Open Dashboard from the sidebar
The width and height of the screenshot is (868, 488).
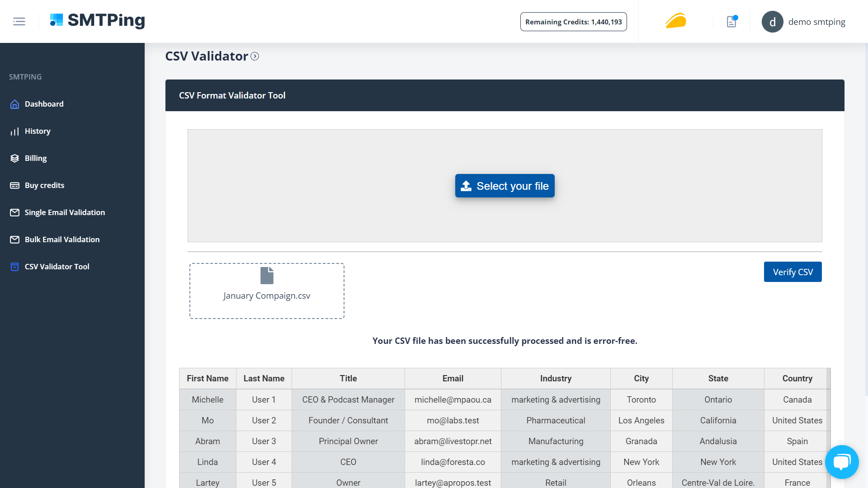pyautogui.click(x=44, y=104)
